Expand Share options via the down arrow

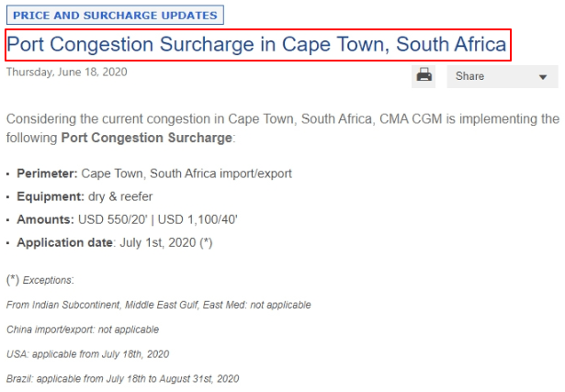[543, 77]
